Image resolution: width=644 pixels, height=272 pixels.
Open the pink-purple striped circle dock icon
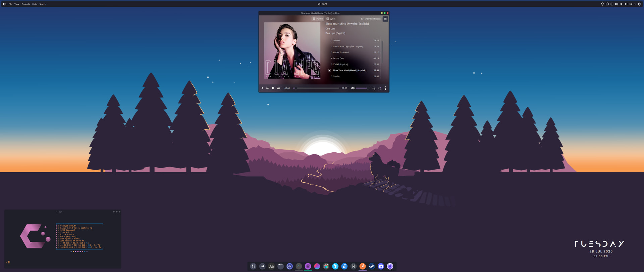(317, 266)
